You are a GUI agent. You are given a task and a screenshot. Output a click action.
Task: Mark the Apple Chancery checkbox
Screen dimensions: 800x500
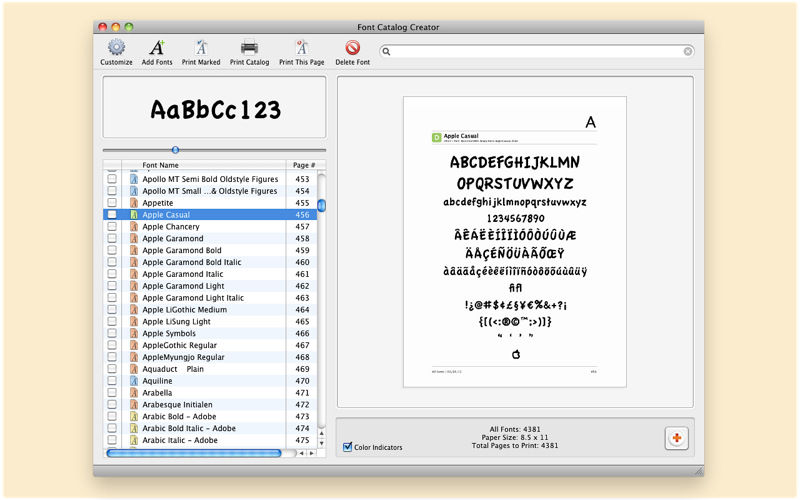tap(112, 227)
